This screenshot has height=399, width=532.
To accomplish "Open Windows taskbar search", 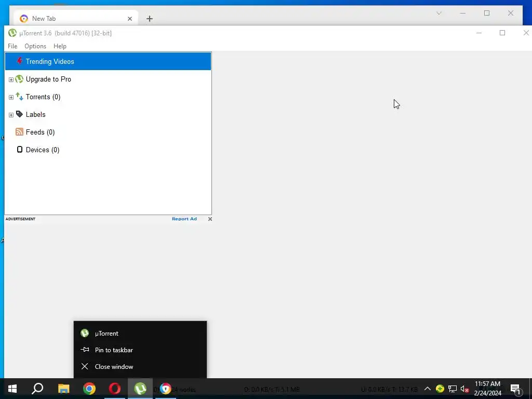I will 37,389.
